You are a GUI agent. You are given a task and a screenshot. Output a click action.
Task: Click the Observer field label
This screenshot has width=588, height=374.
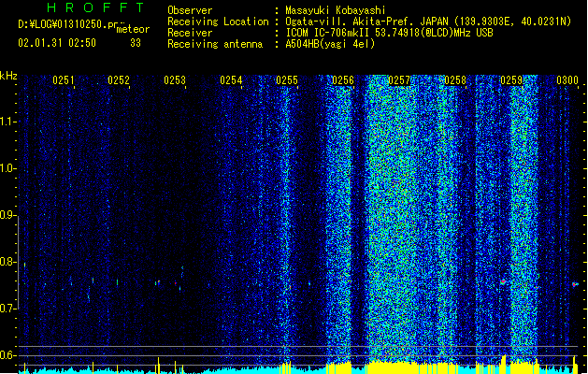[x=190, y=10]
